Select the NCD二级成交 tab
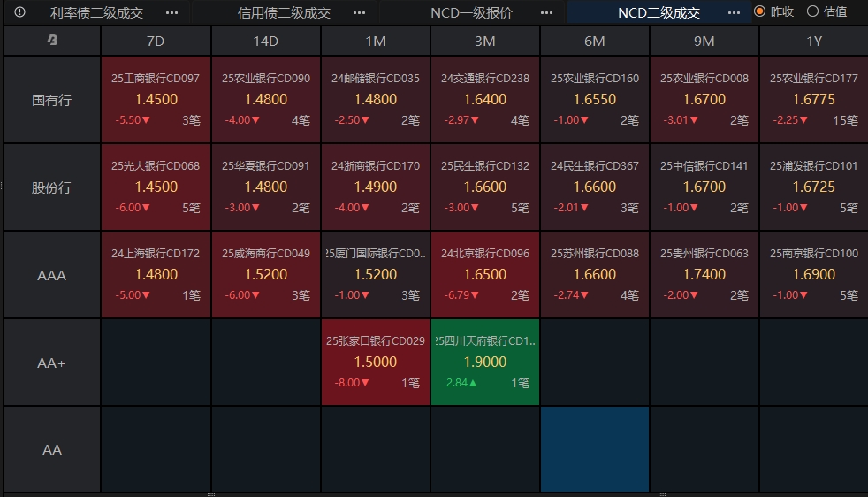The height and width of the screenshot is (497, 868). click(x=659, y=12)
